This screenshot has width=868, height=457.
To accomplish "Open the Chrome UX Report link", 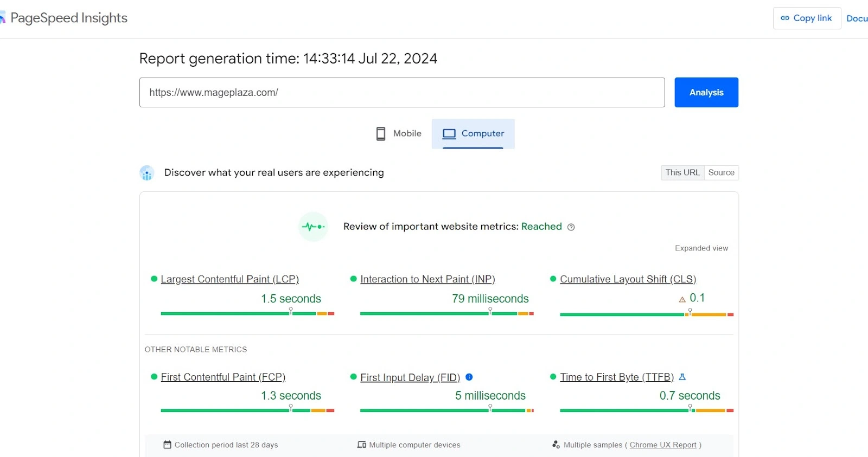I will coord(662,445).
